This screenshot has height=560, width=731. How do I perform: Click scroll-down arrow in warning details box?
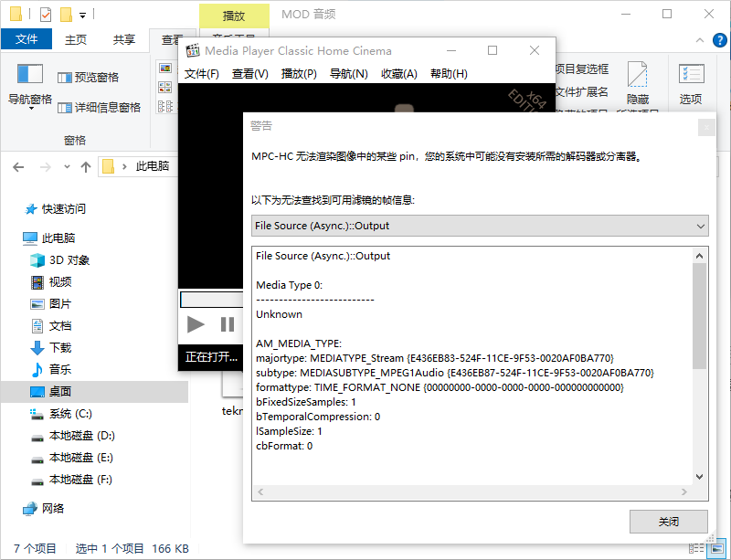tap(699, 477)
